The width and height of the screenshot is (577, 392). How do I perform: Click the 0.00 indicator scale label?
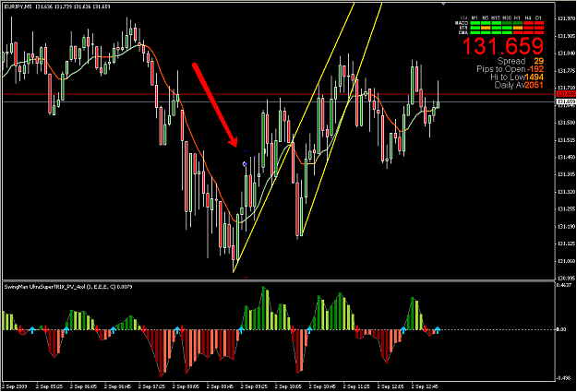tap(561, 329)
